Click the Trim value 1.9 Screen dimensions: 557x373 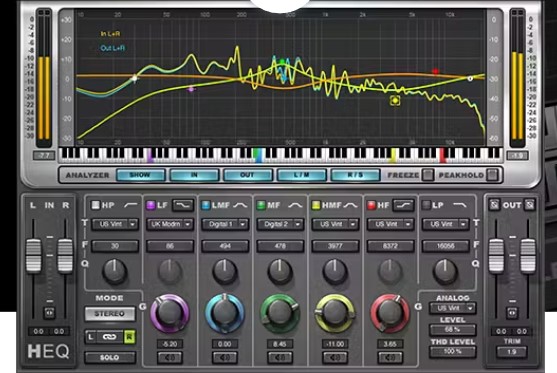[512, 352]
